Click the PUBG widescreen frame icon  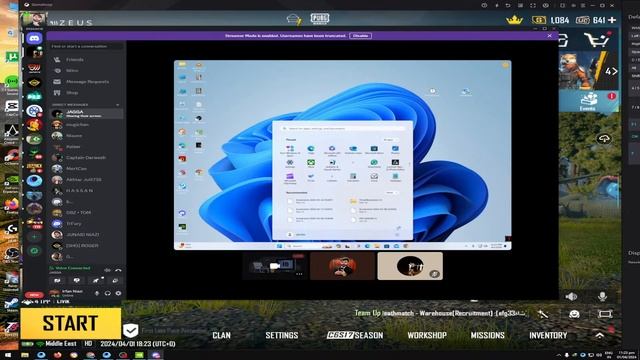coord(605,314)
